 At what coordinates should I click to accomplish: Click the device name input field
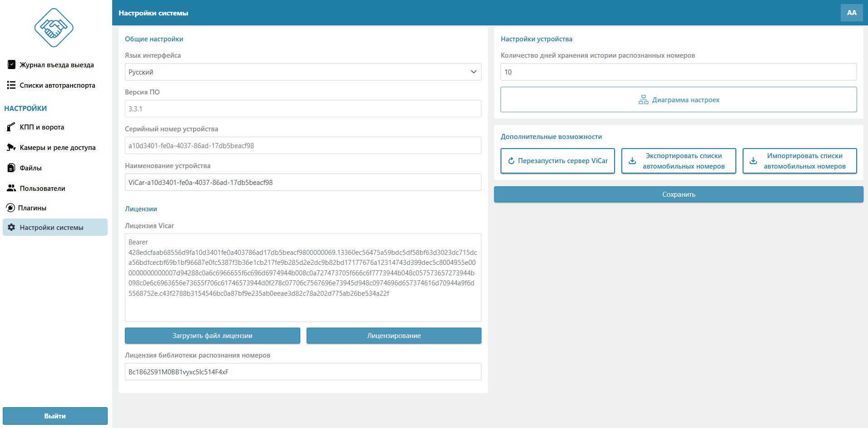[303, 183]
